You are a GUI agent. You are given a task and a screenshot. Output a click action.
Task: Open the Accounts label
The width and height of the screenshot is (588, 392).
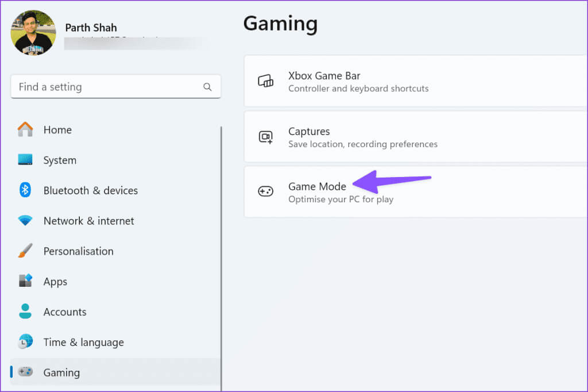(65, 312)
